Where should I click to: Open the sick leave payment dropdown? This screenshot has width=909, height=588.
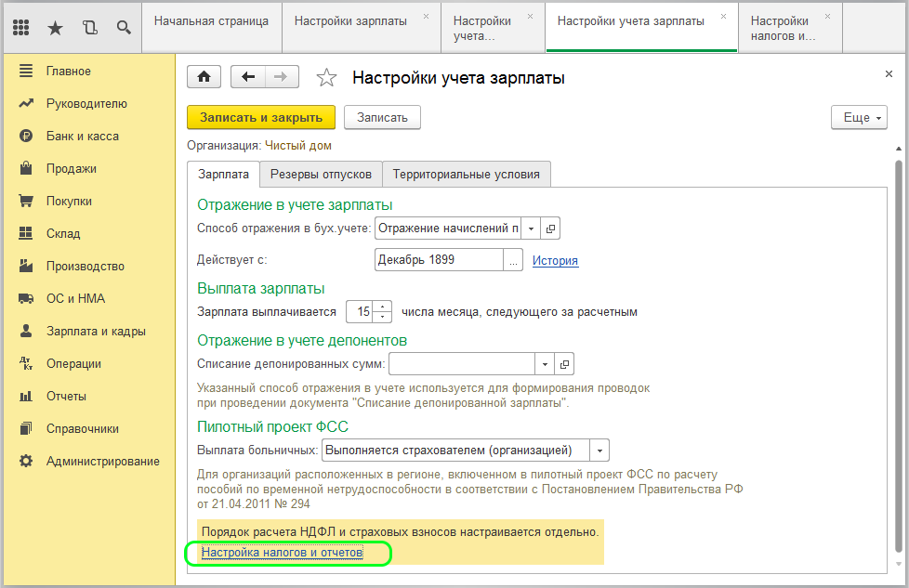coord(600,451)
